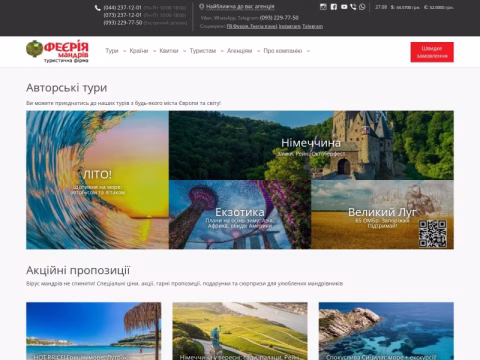Image resolution: width=480 pixels, height=360 pixels.
Task: Open the HOT PRICE Greece beach offer card
Action: 94,331
